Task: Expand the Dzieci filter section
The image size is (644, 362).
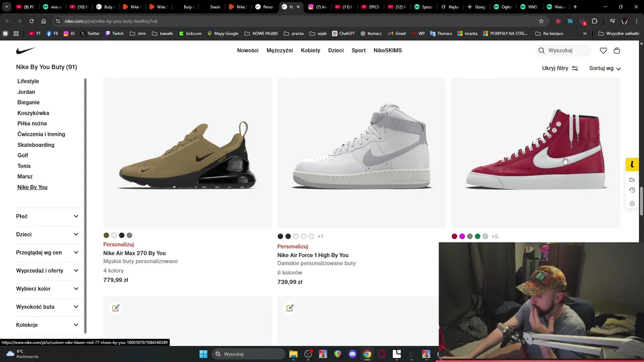Action: (x=48, y=234)
